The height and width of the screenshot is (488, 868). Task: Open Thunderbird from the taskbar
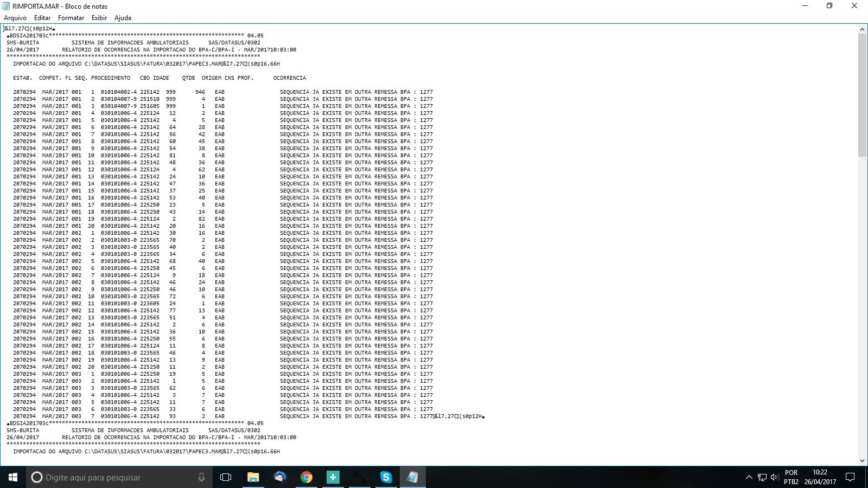click(x=280, y=477)
